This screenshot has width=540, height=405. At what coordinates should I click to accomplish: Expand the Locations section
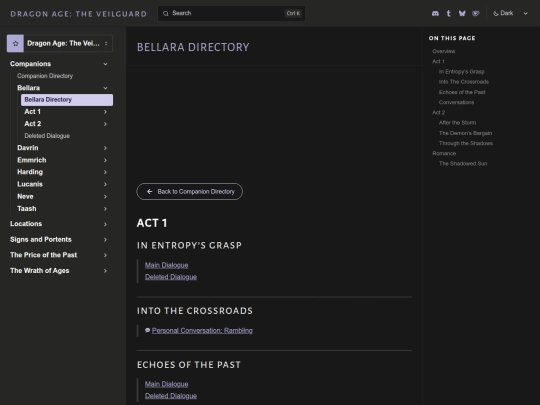(x=105, y=224)
